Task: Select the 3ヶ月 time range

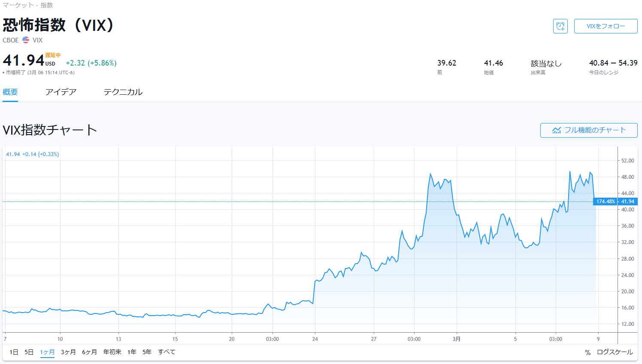Action: click(68, 352)
